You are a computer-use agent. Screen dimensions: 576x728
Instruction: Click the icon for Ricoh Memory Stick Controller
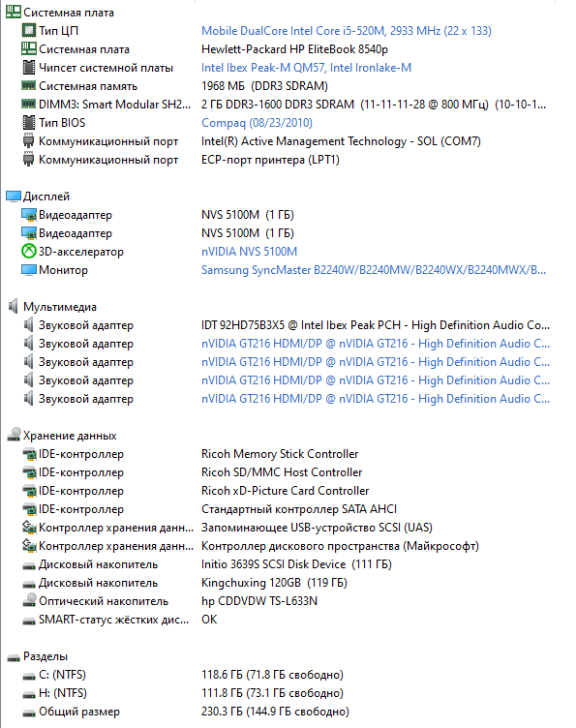(x=29, y=454)
